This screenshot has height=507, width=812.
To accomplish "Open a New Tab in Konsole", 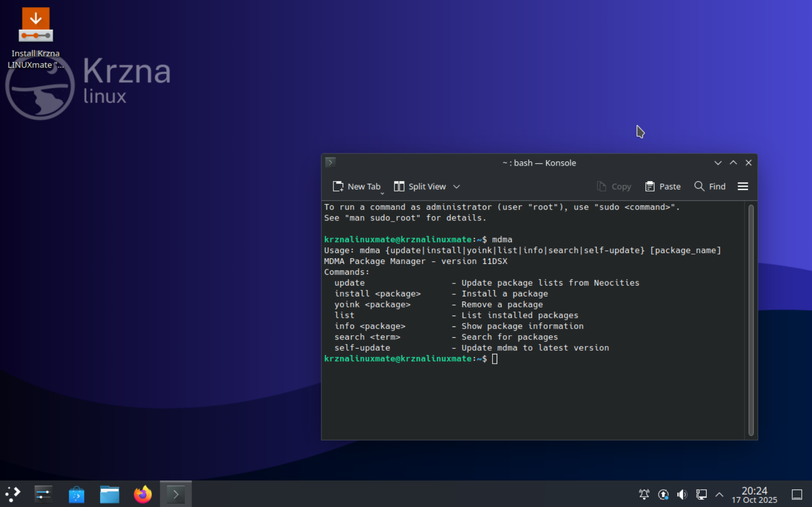I will [x=357, y=187].
